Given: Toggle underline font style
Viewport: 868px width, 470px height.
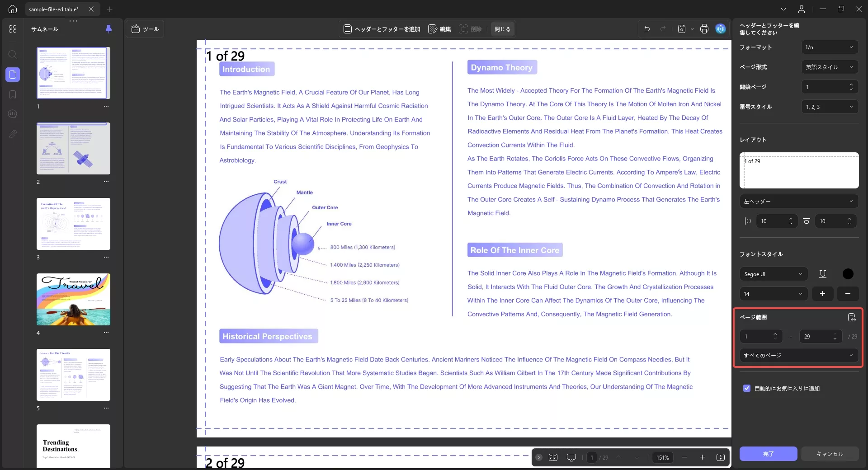Looking at the screenshot, I should [x=822, y=274].
